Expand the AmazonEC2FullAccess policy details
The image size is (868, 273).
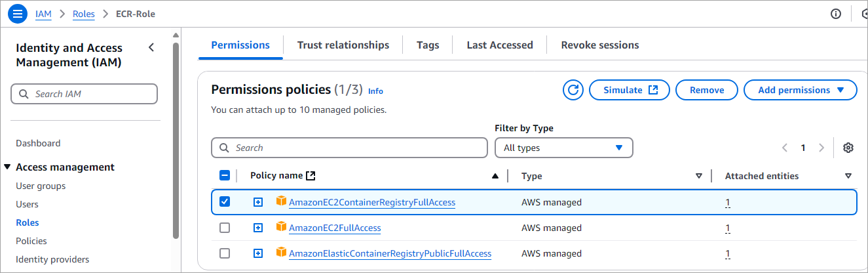pos(258,228)
